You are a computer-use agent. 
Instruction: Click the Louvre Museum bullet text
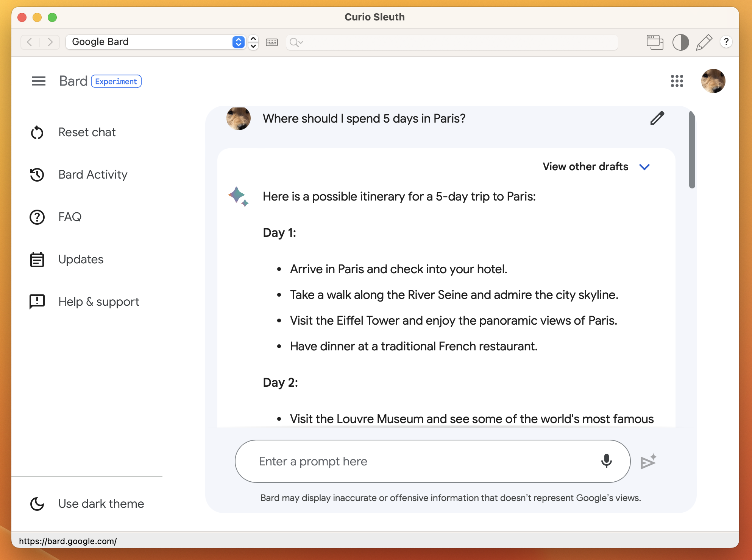472,419
